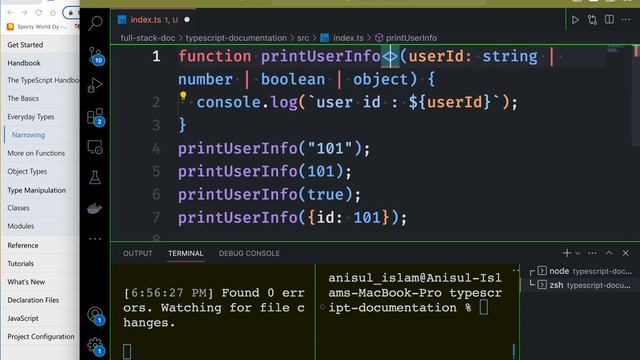
Task: Open Modules docs page
Action: tap(21, 226)
